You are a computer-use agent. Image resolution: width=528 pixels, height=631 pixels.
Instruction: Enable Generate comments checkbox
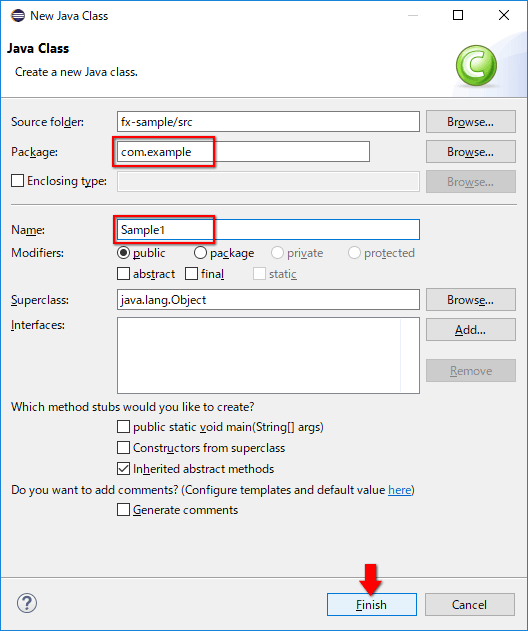pos(123,509)
